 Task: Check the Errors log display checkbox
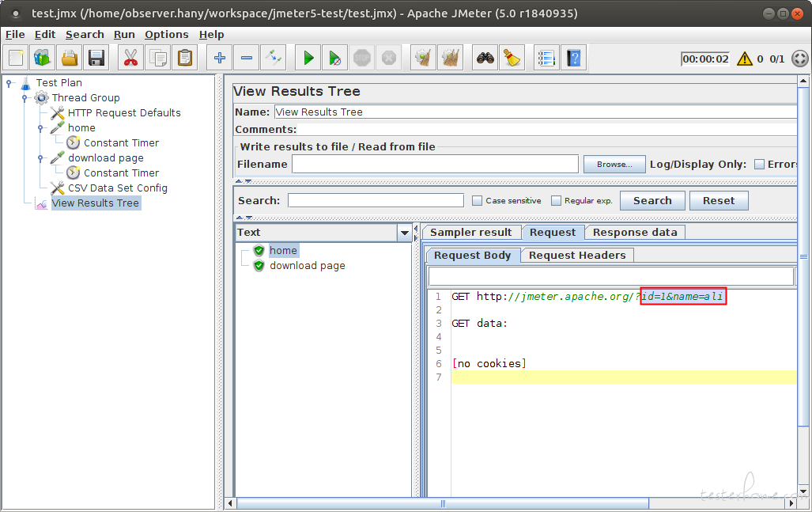pos(759,165)
